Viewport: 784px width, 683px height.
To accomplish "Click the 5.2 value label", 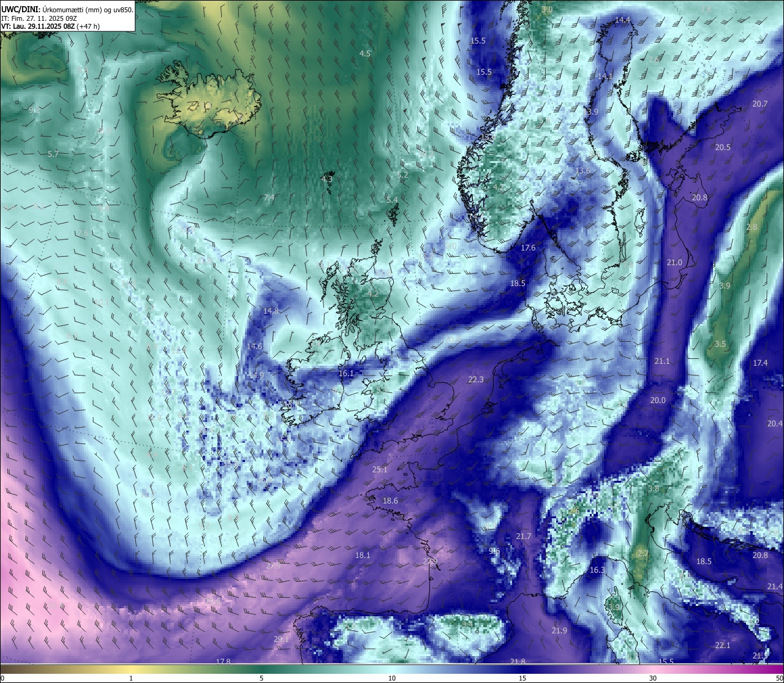I will [x=402, y=175].
